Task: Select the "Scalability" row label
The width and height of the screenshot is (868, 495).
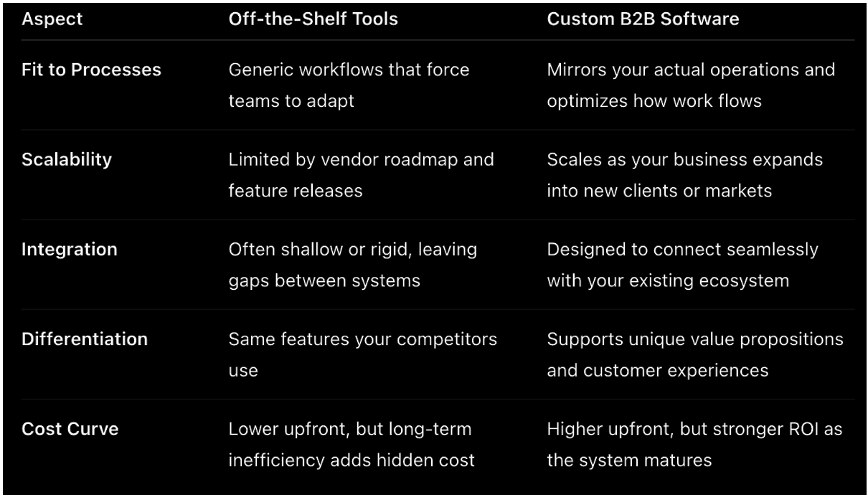Action: (67, 159)
